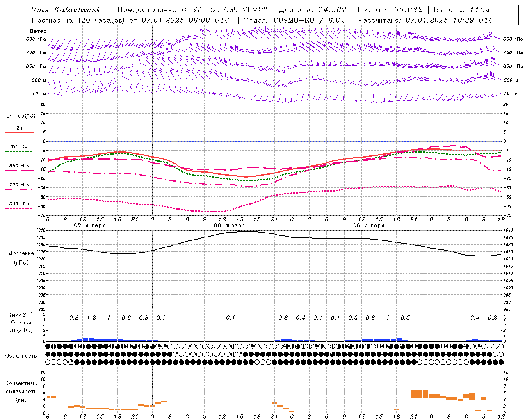
Task: Click the pink dash-dot sample under '700 гПа'
Action: tap(19, 189)
